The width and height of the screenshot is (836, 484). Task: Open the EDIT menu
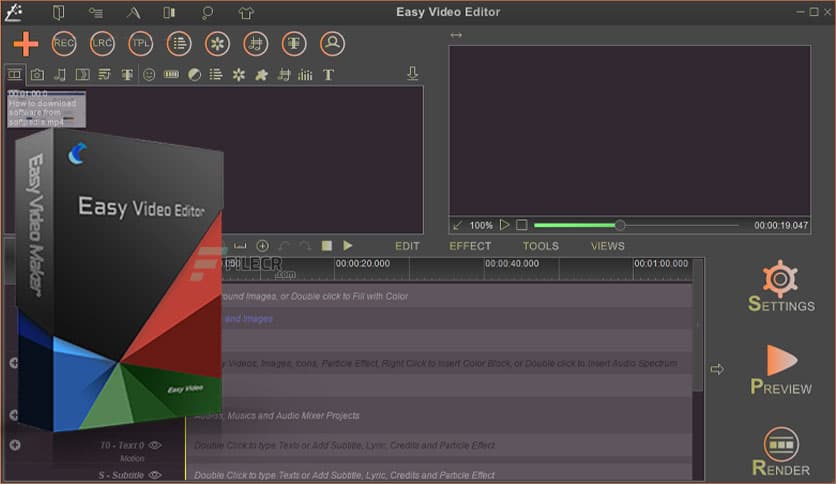407,246
